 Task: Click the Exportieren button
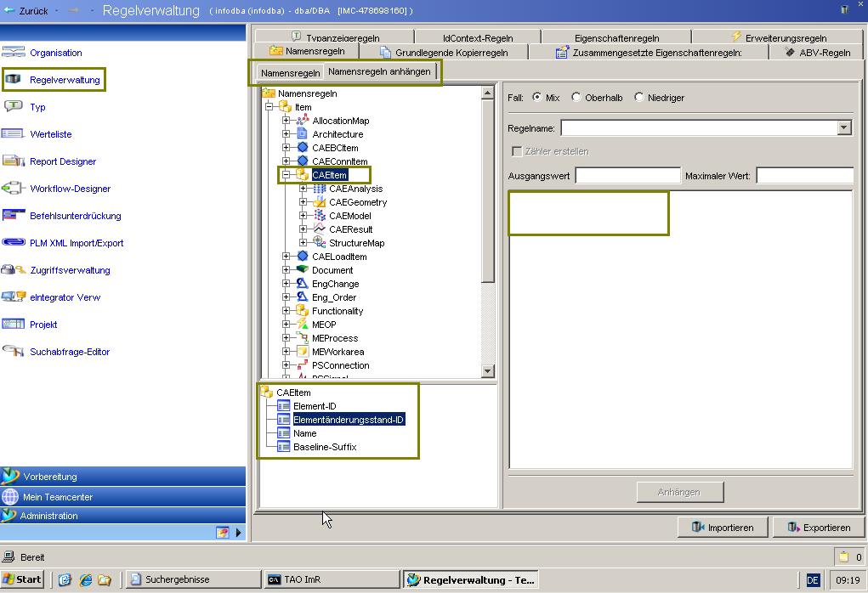click(819, 528)
